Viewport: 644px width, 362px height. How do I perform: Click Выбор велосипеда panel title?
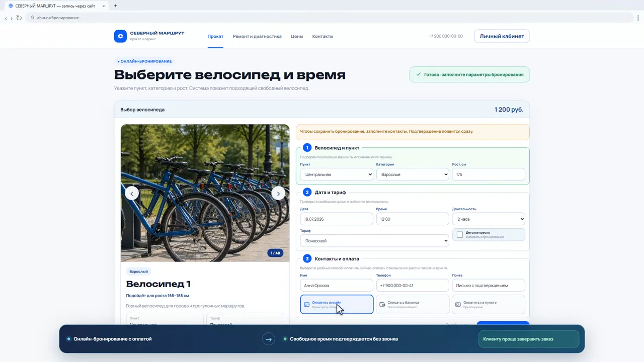142,110
